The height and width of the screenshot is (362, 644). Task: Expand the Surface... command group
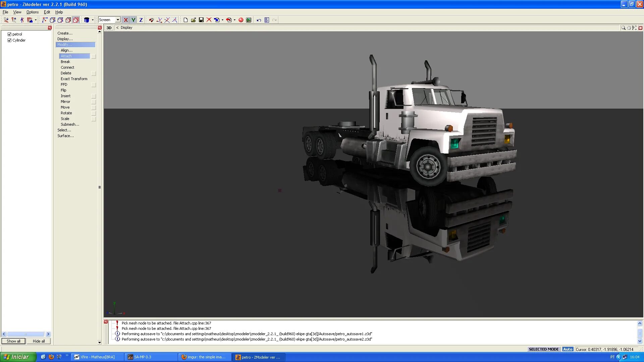pyautogui.click(x=65, y=136)
